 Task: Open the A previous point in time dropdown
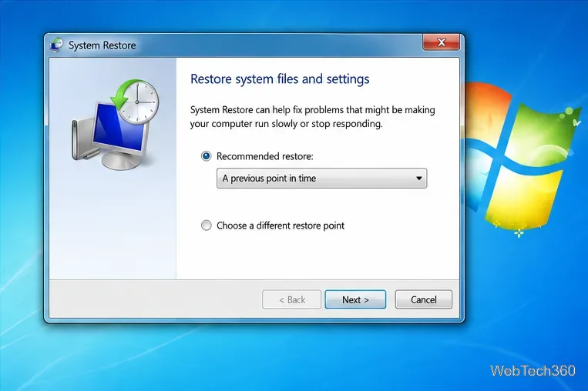point(321,179)
